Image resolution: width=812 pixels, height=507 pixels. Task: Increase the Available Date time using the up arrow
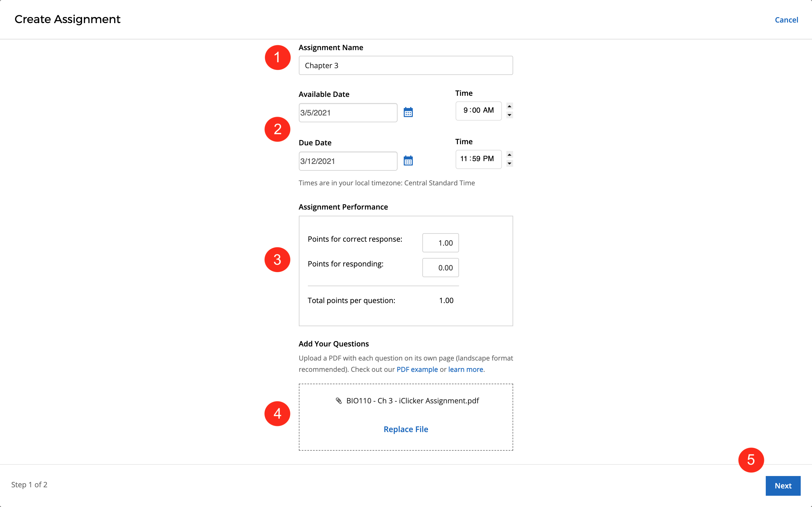tap(509, 106)
